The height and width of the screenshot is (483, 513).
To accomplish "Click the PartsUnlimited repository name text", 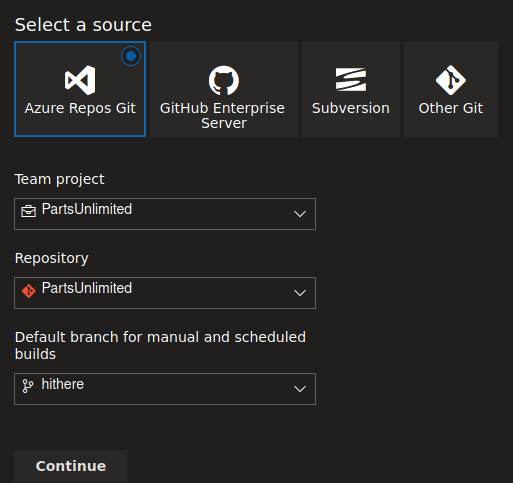I will [87, 288].
